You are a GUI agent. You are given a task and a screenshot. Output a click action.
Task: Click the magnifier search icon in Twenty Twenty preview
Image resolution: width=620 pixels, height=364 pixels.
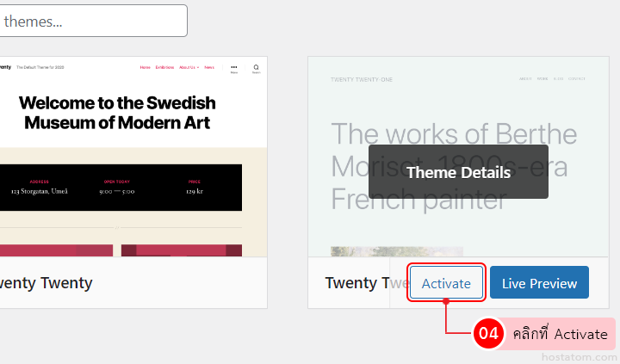point(256,67)
